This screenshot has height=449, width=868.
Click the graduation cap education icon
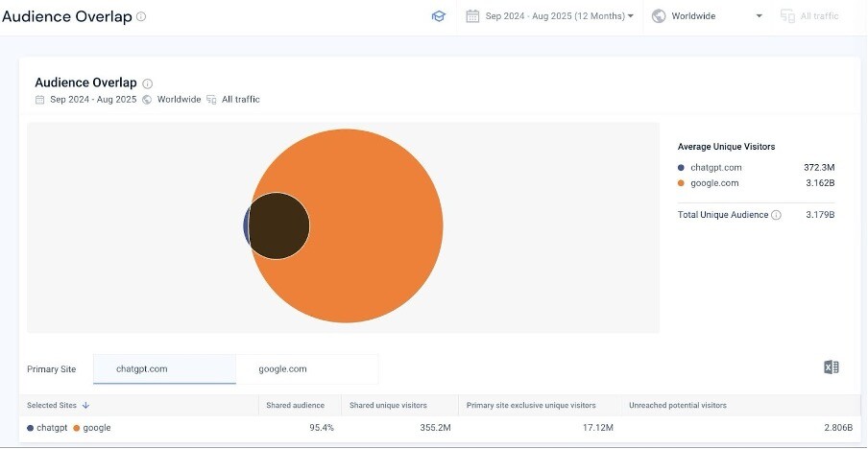coord(438,16)
